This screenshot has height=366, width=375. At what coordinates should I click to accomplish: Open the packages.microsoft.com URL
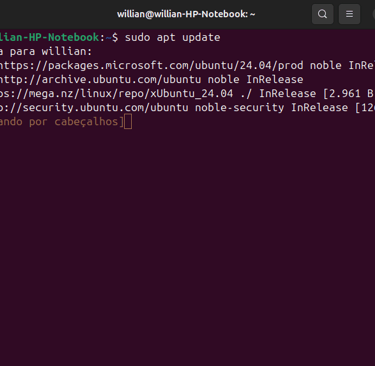click(x=152, y=65)
